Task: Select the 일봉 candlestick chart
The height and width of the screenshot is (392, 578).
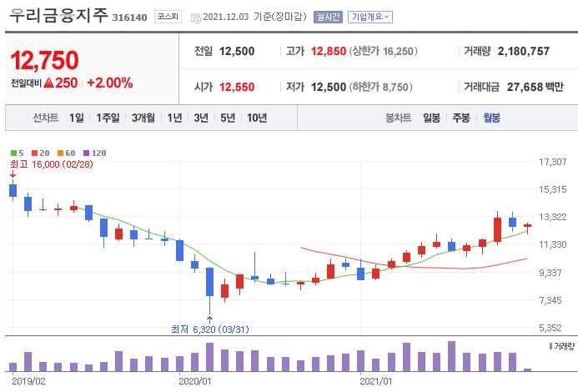Action: click(431, 118)
